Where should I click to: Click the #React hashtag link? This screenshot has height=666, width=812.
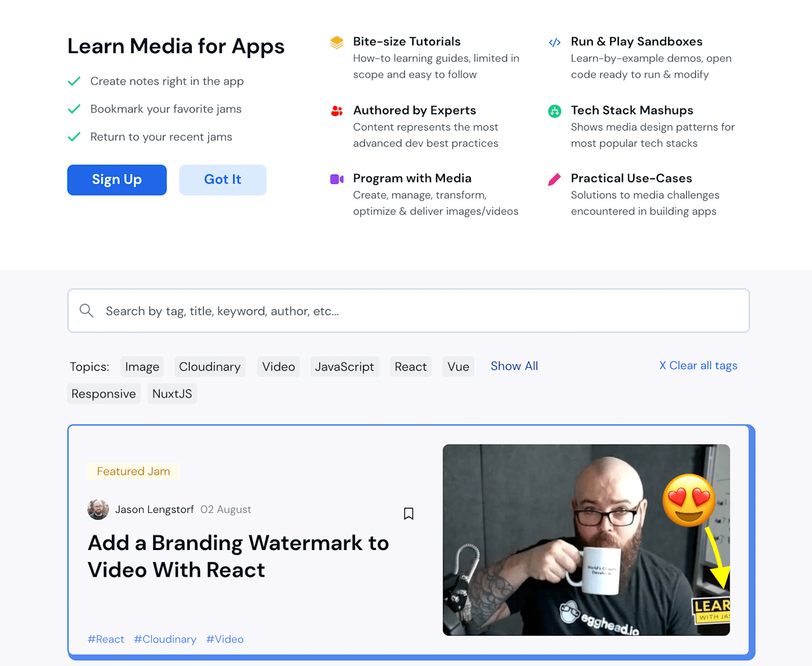[106, 639]
